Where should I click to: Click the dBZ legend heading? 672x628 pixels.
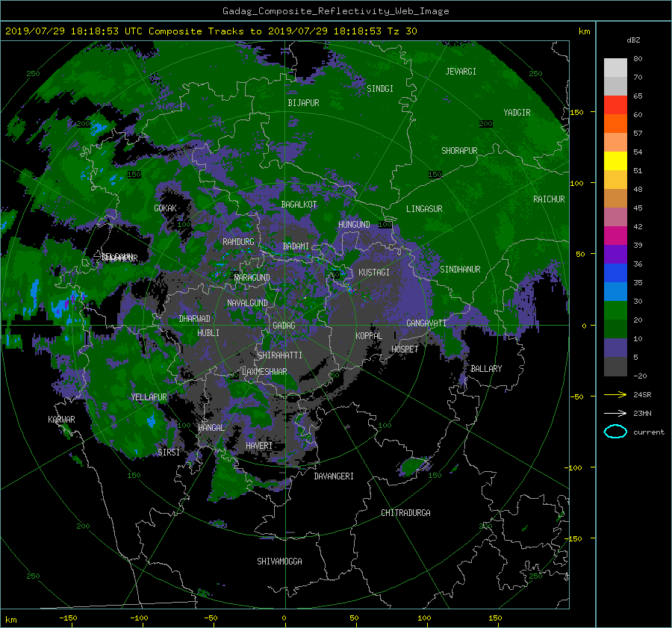click(x=633, y=40)
